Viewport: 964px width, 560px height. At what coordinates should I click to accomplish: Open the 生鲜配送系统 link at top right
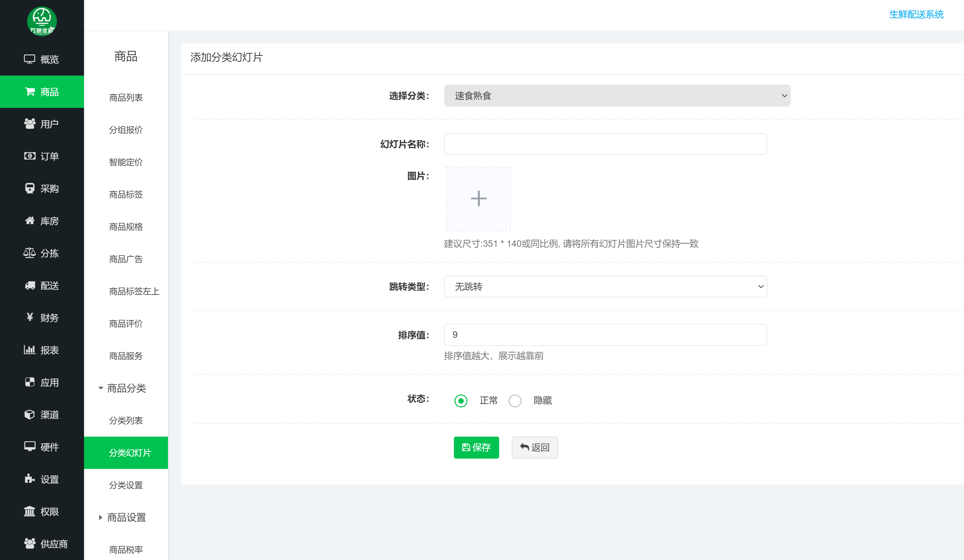pos(917,15)
